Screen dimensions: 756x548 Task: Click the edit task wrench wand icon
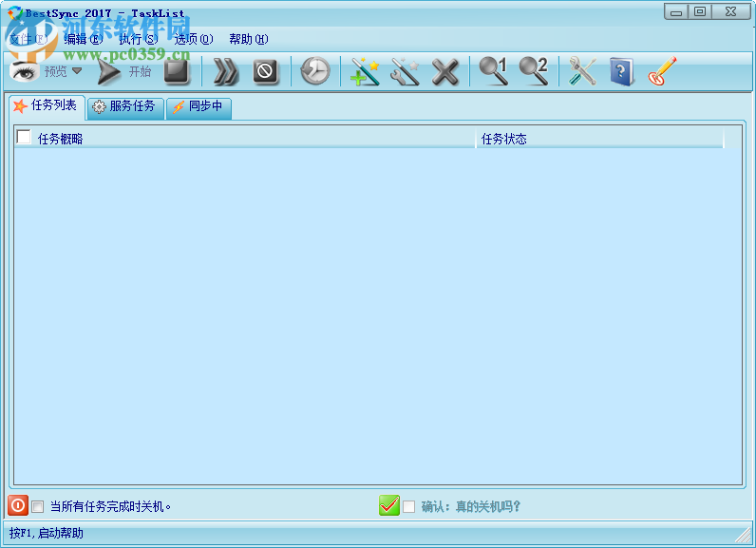click(405, 71)
